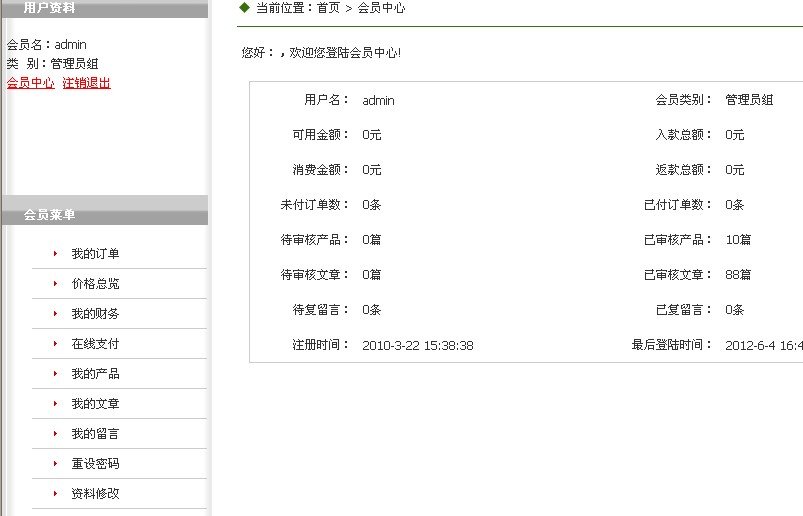Screen dimensions: 803x516
Task: Select 在线支付 from the member menu
Action: 95,344
